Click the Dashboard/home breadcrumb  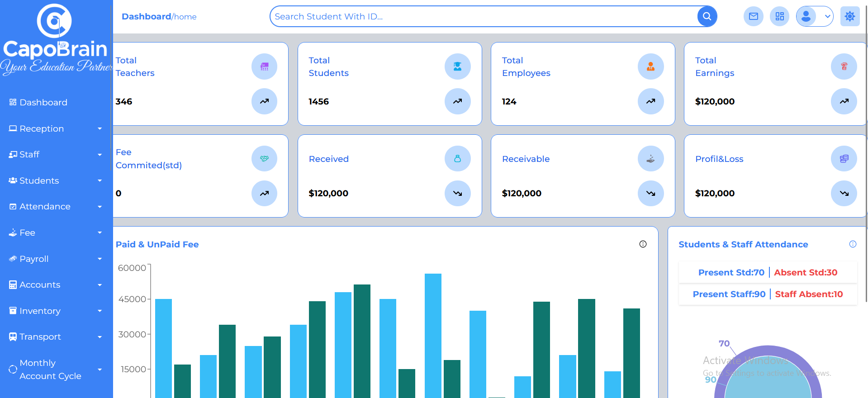(159, 17)
